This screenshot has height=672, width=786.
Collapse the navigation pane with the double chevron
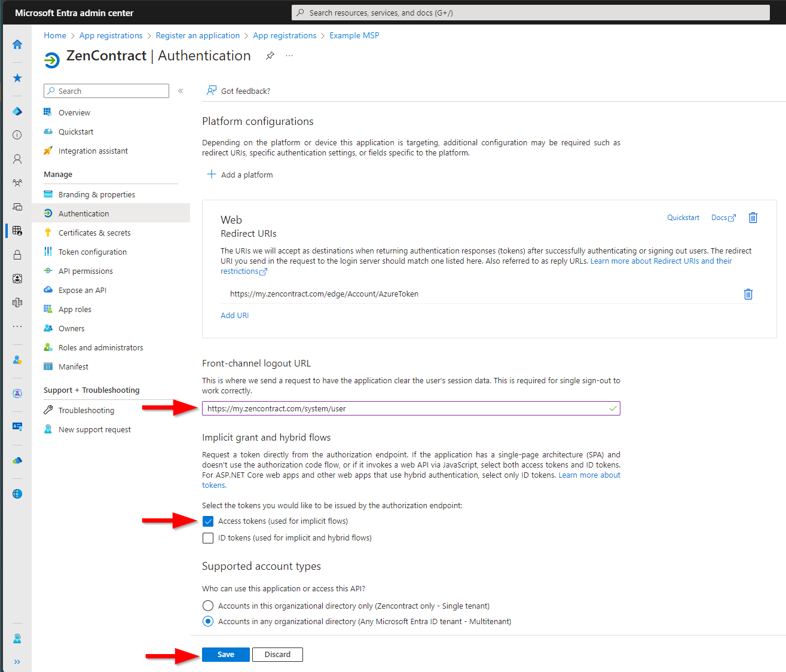[x=181, y=91]
